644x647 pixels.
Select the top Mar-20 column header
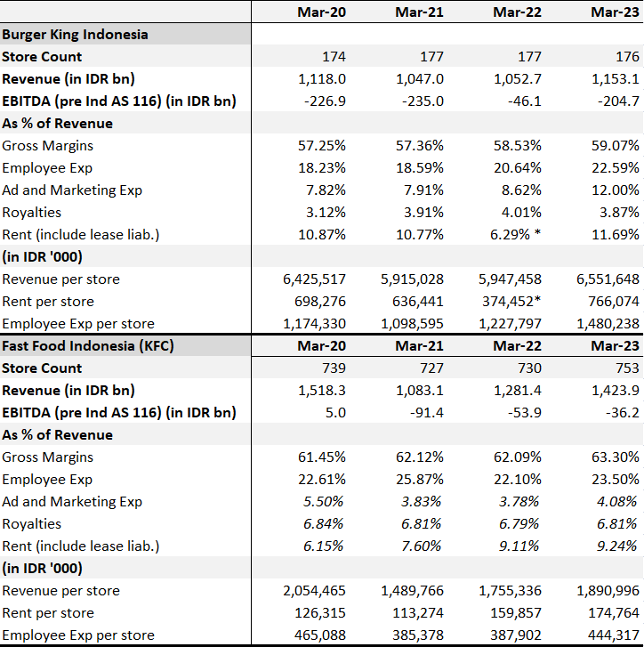[322, 12]
